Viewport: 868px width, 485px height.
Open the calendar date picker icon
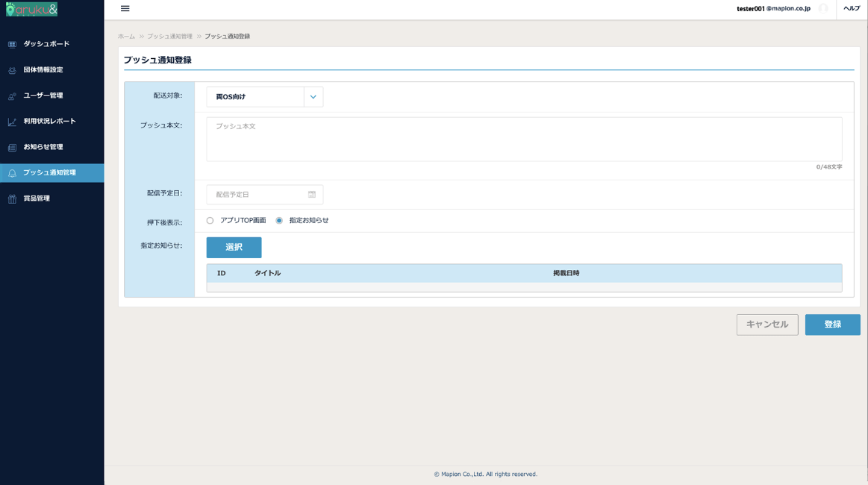click(x=312, y=195)
